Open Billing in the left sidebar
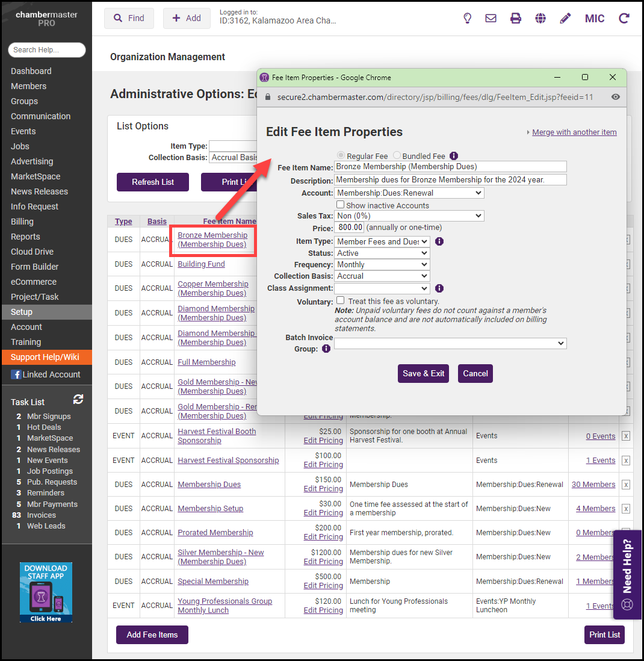 tap(22, 222)
